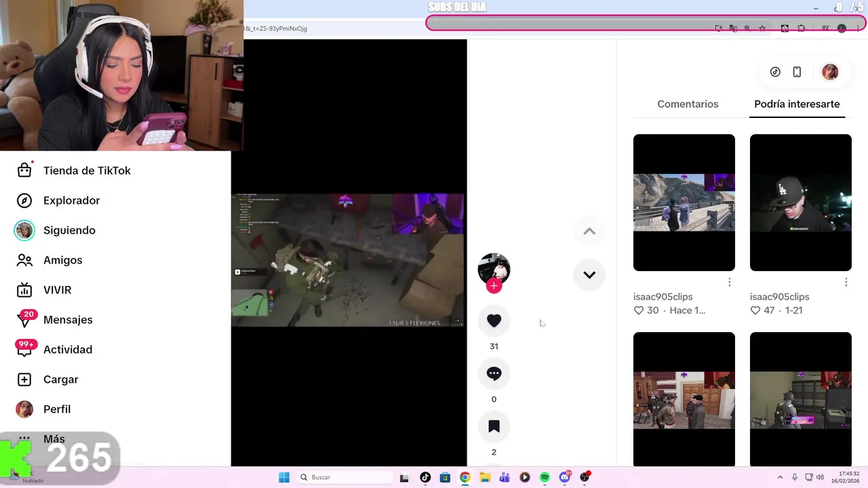868x488 pixels.
Task: Open options for the 47-likes video
Action: click(x=846, y=282)
